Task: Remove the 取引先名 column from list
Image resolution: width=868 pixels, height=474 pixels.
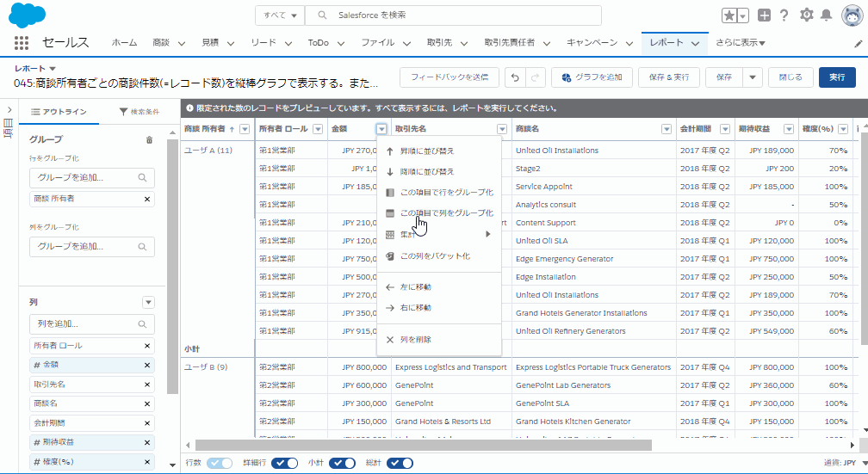Action: [x=147, y=385]
